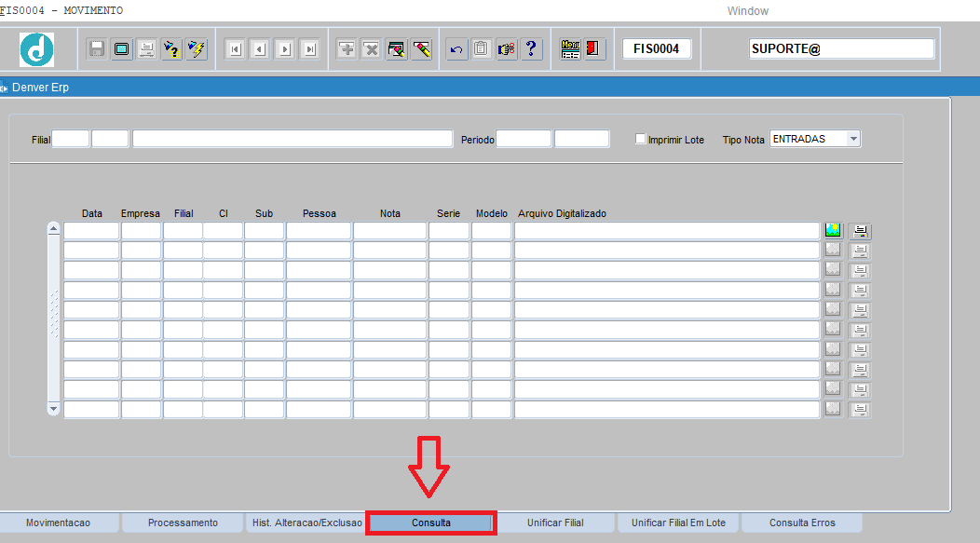Click the Save diskette icon in toolbar

97,48
